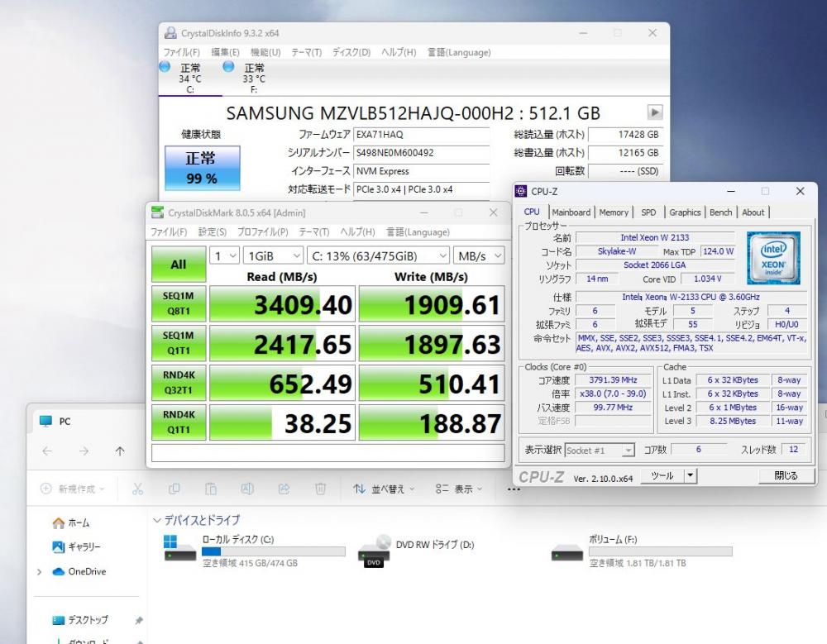The height and width of the screenshot is (644, 827).
Task: Click the Delete trash icon in Explorer toolbar
Action: click(320, 489)
